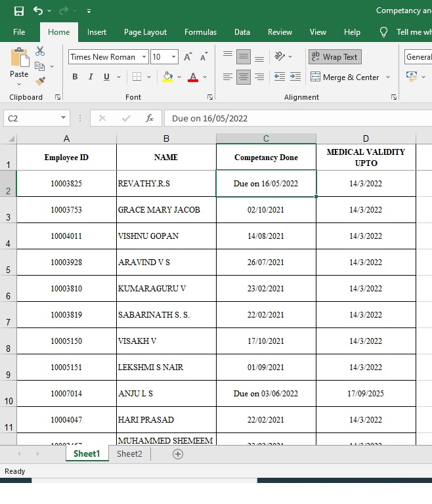Click the Tell me lightbulb icon
Viewport: 432px width, 504px height.
pos(383,32)
